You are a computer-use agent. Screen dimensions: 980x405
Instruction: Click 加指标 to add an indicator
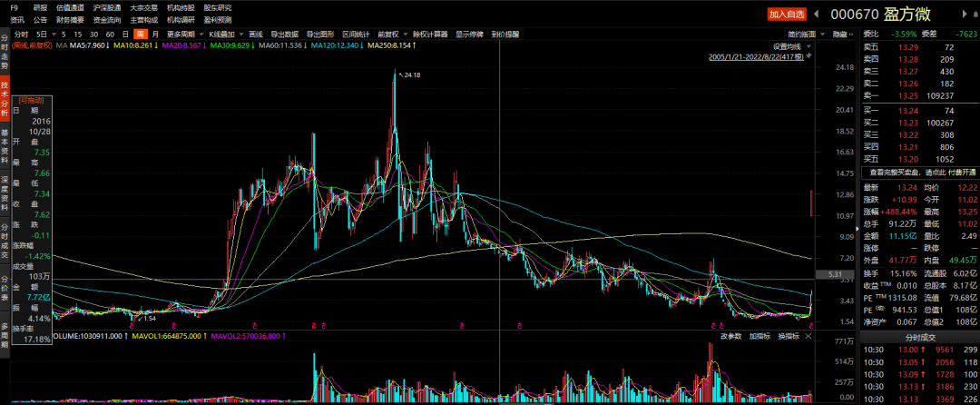759,336
